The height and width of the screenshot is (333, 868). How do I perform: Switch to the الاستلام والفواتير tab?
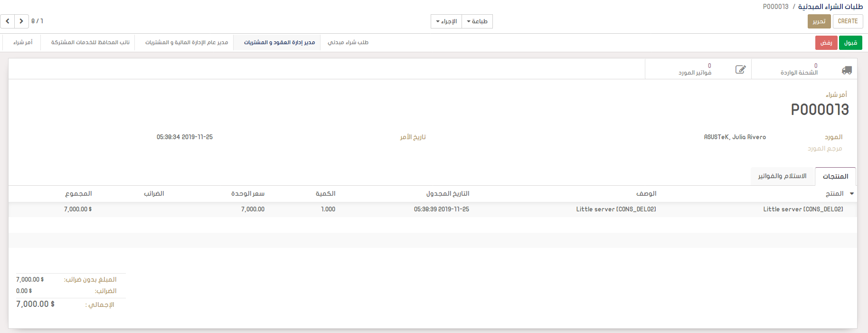[782, 176]
